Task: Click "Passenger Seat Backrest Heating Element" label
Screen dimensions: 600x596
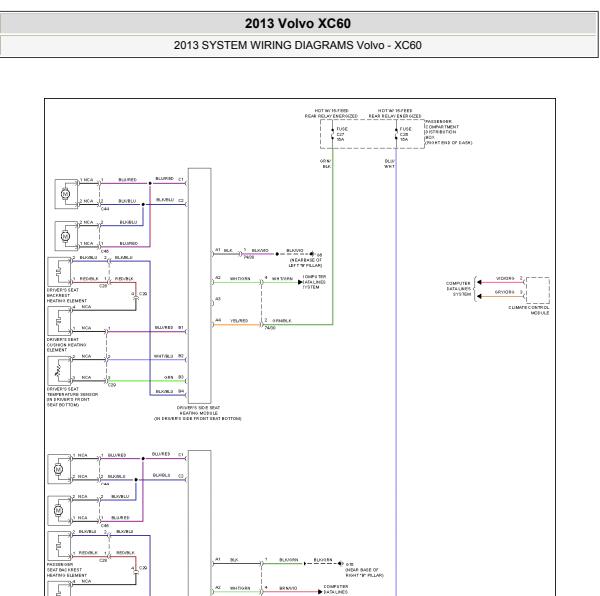Action: point(67,570)
